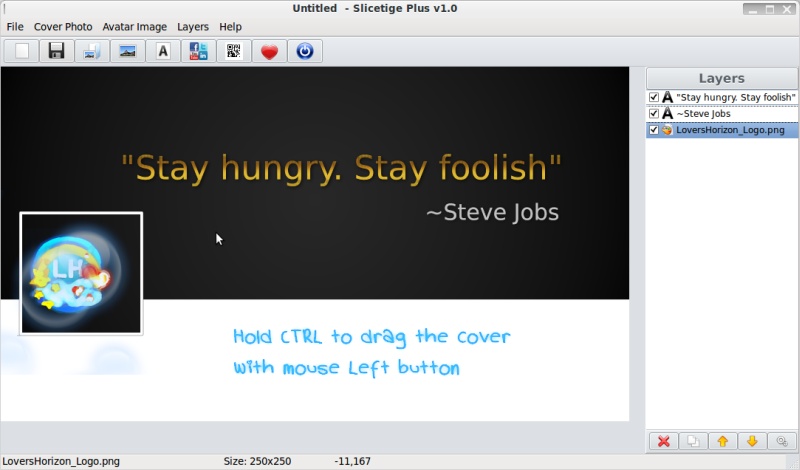
Task: Move layer up with the up arrow
Action: [x=722, y=441]
